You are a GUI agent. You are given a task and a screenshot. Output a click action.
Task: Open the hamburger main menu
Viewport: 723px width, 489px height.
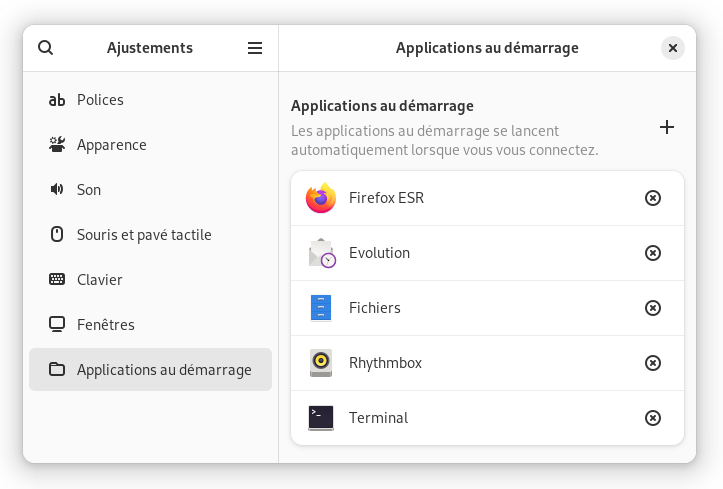(255, 48)
